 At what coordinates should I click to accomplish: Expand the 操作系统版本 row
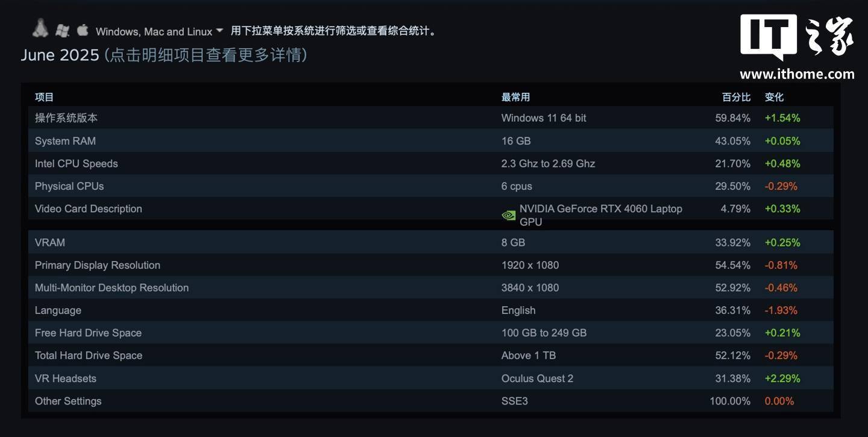(430, 118)
